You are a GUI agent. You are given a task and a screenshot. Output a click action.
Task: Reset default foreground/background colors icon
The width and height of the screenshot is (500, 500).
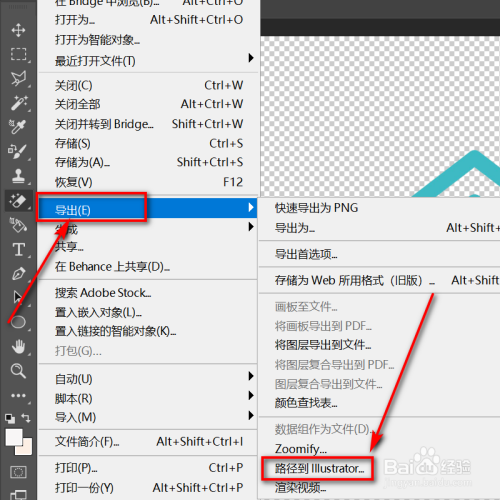coord(10,418)
